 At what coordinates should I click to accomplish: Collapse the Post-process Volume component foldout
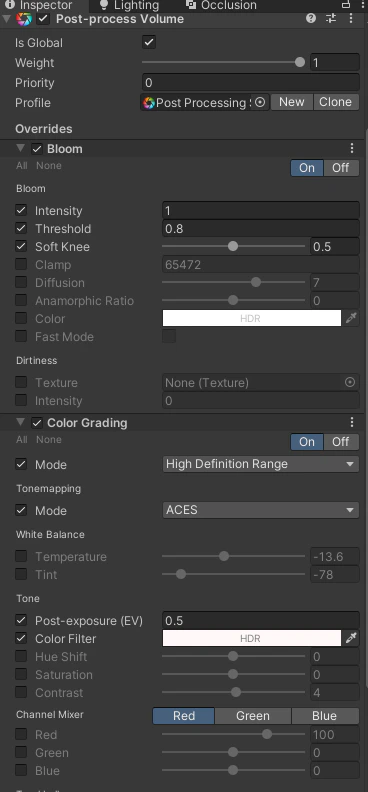coord(6,19)
